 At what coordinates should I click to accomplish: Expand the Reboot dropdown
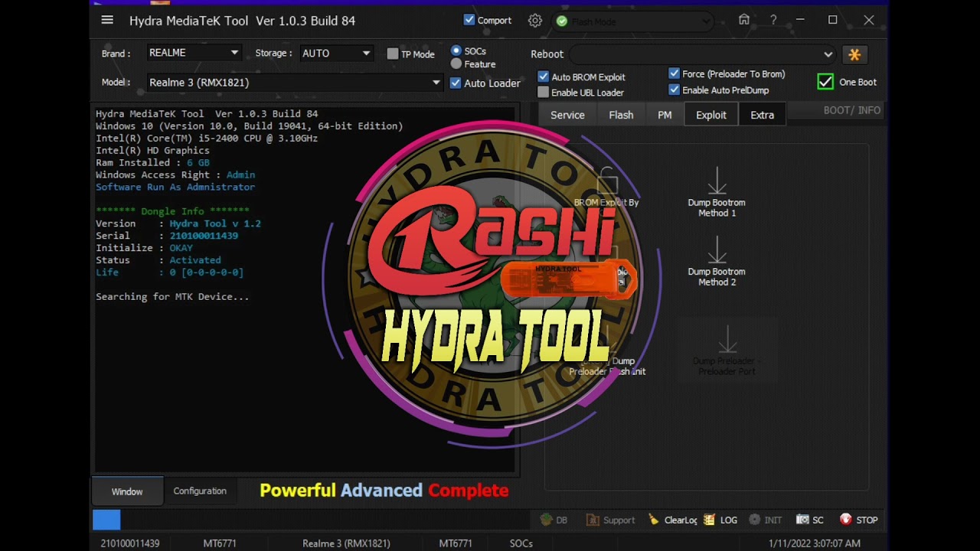703,54
